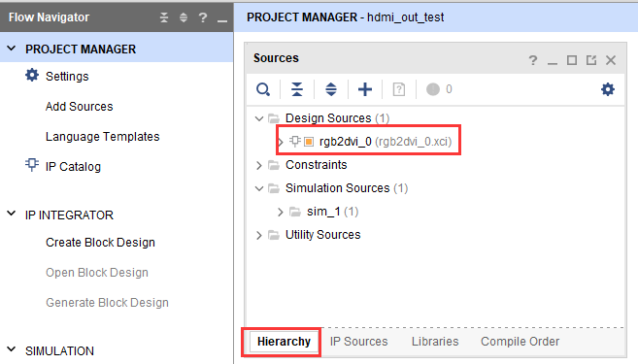Collapse all sources in Sources toolbar
638x364 pixels.
pos(297,89)
